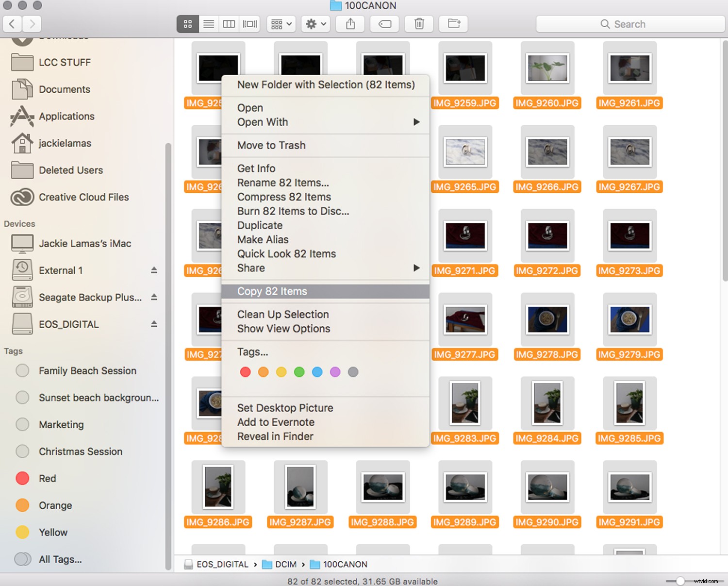Choose Copy 82 Items from the context menu
728x586 pixels.
coord(272,291)
